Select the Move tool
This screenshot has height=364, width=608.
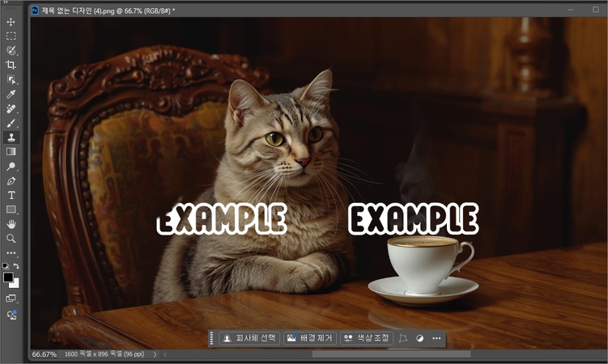11,22
